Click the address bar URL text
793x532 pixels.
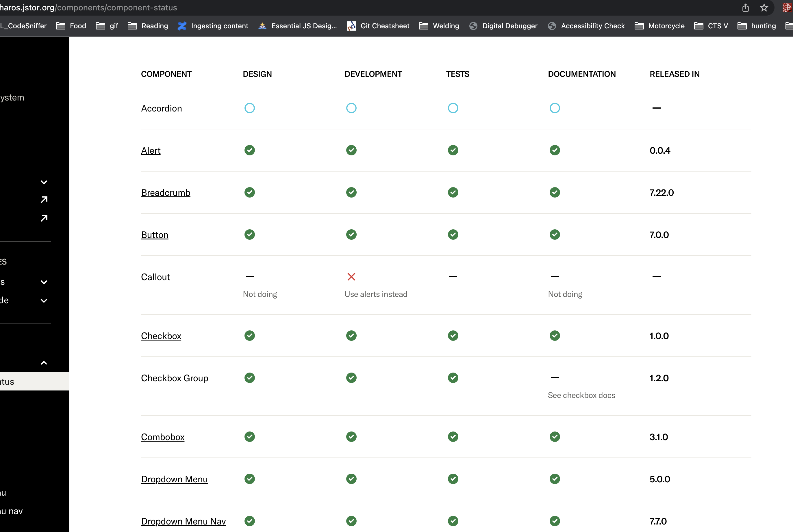[x=88, y=8]
